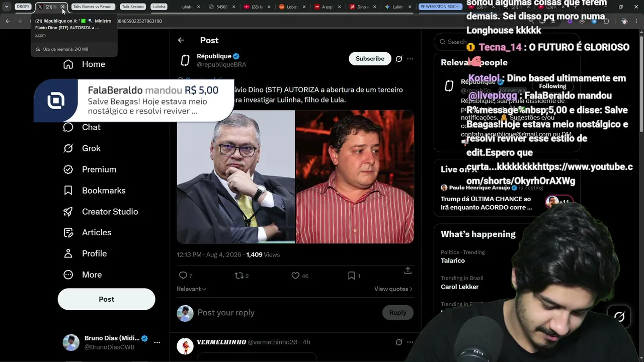644x362 pixels.
Task: Open the floating Grok button
Action: 619,316
